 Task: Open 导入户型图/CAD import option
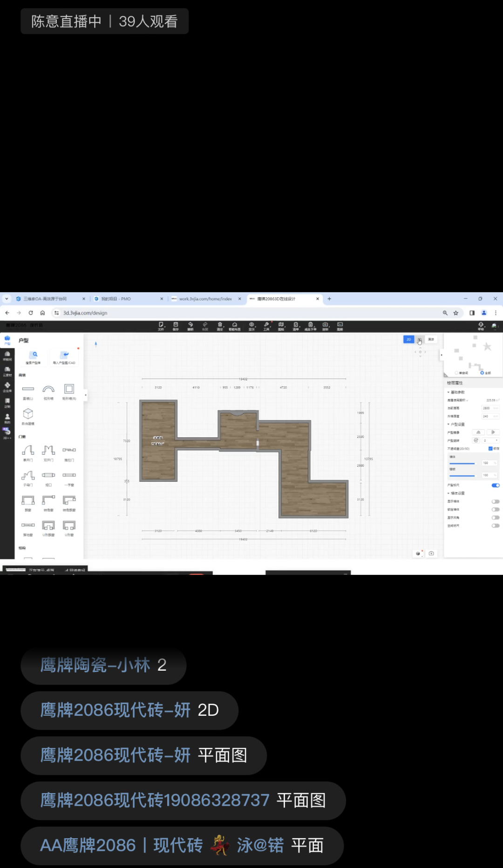[64, 357]
